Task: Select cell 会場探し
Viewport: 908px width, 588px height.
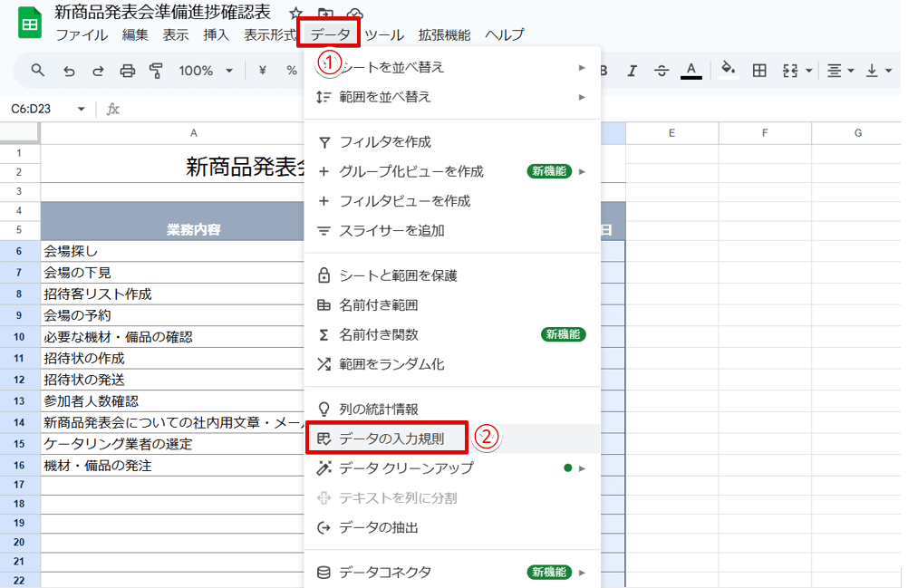Action: 172,251
